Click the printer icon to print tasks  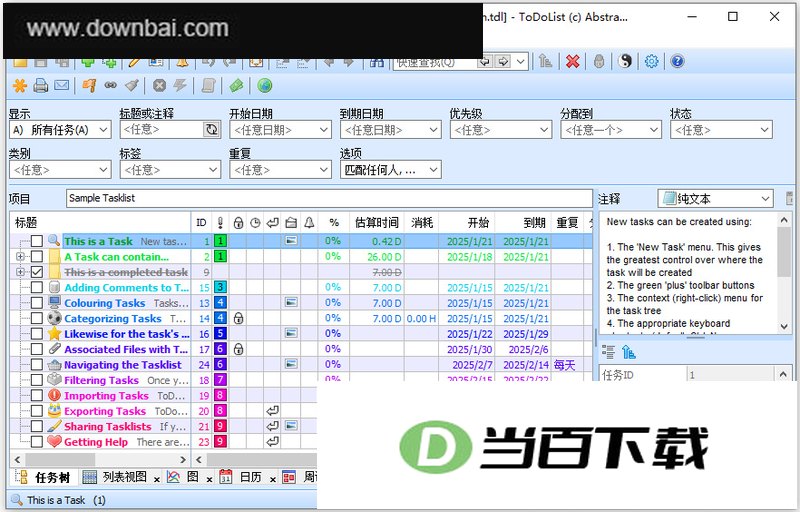point(41,86)
